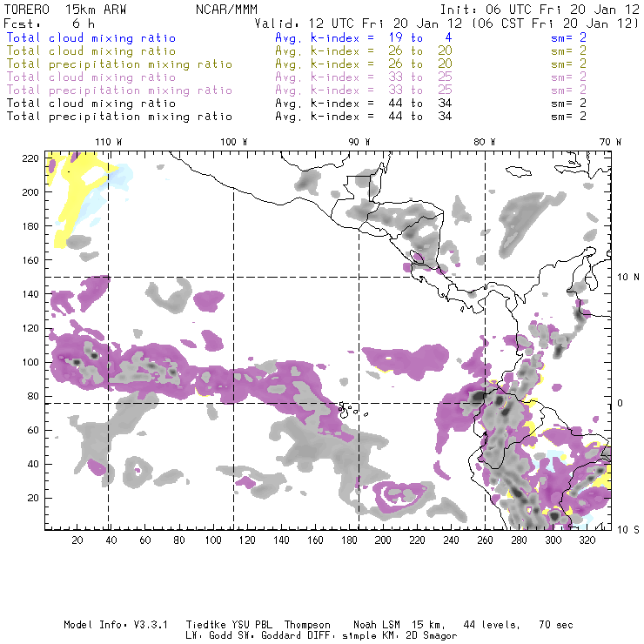
Task: Click the 100 tick label on the vertical axis
Action: [30, 362]
